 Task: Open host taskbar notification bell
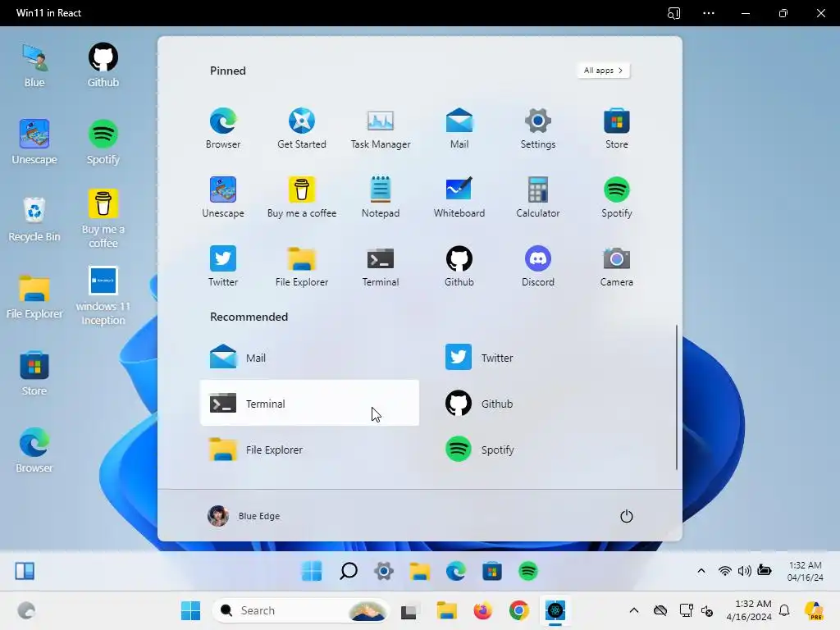tap(784, 610)
